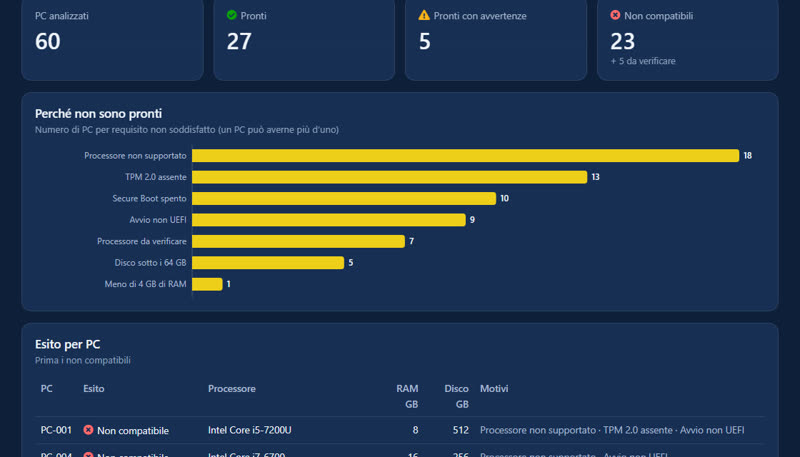The height and width of the screenshot is (457, 800).
Task: Click the PC-001 cell
Action: pyautogui.click(x=56, y=430)
